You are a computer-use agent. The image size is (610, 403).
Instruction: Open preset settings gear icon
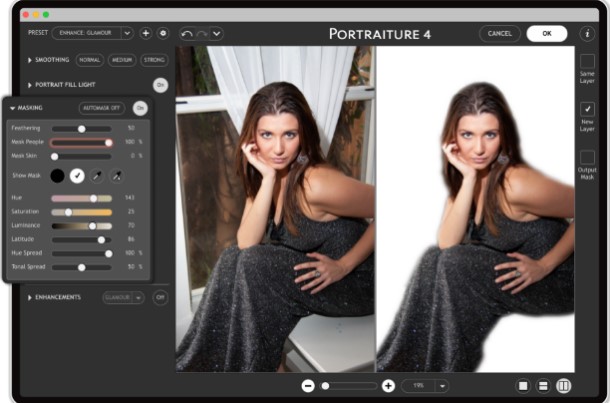(x=163, y=33)
